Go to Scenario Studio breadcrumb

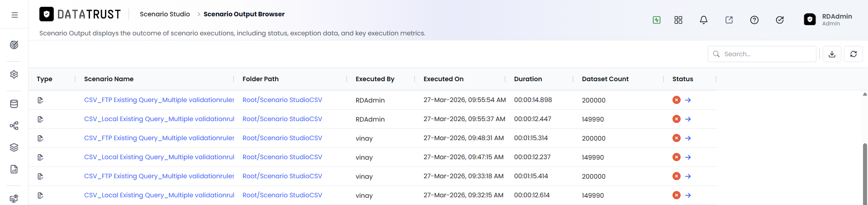(x=165, y=14)
